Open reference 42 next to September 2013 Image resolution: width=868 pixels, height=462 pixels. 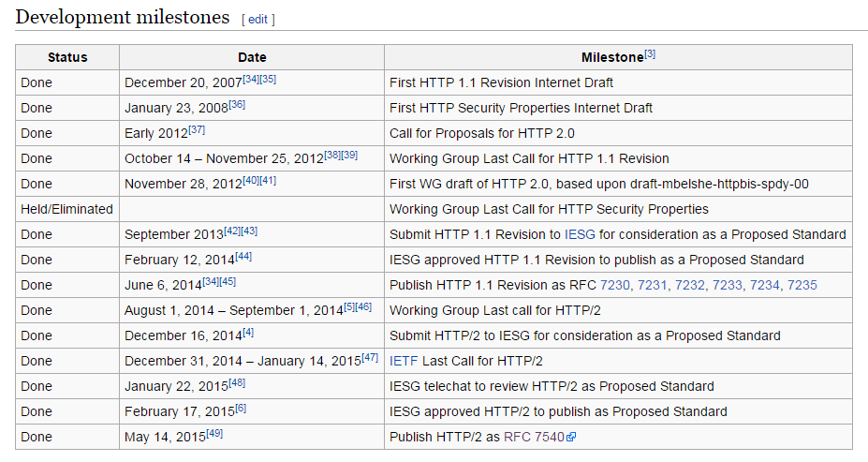232,231
